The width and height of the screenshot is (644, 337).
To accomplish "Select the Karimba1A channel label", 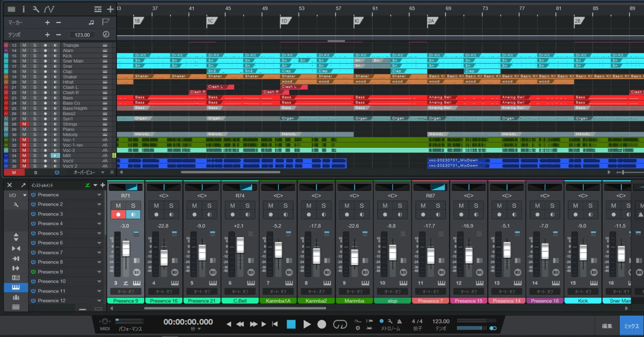I will [278, 301].
